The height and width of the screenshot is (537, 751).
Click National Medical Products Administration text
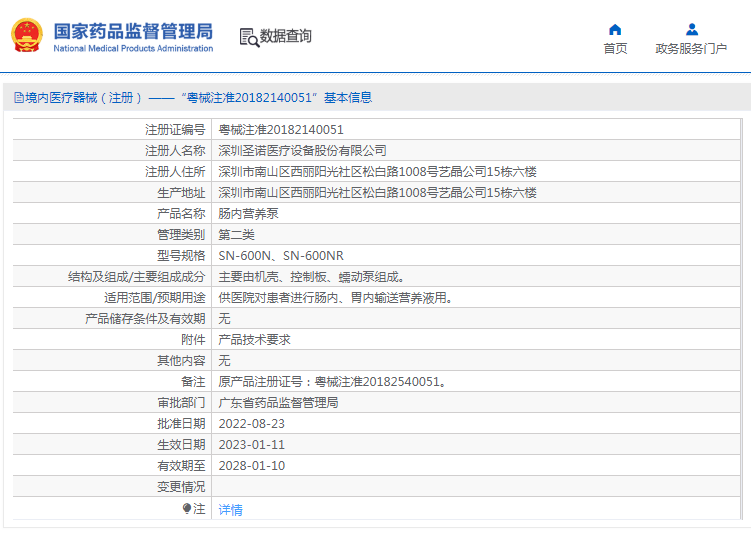tap(133, 48)
